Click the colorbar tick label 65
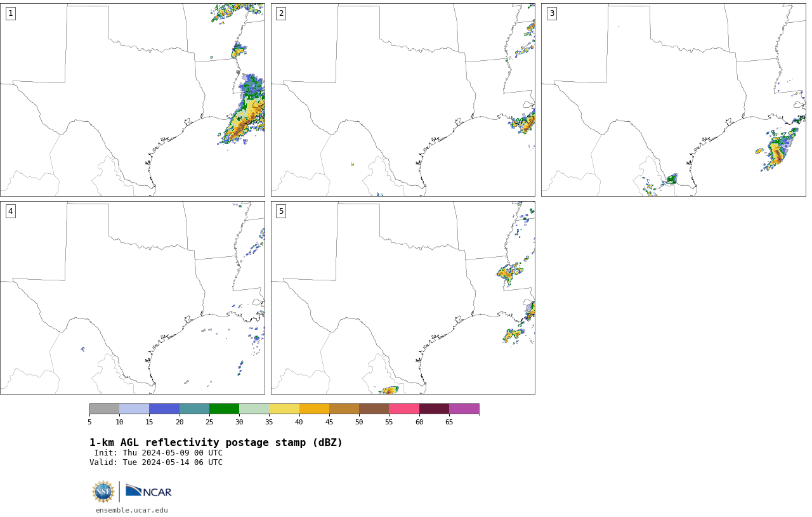 [x=449, y=422]
